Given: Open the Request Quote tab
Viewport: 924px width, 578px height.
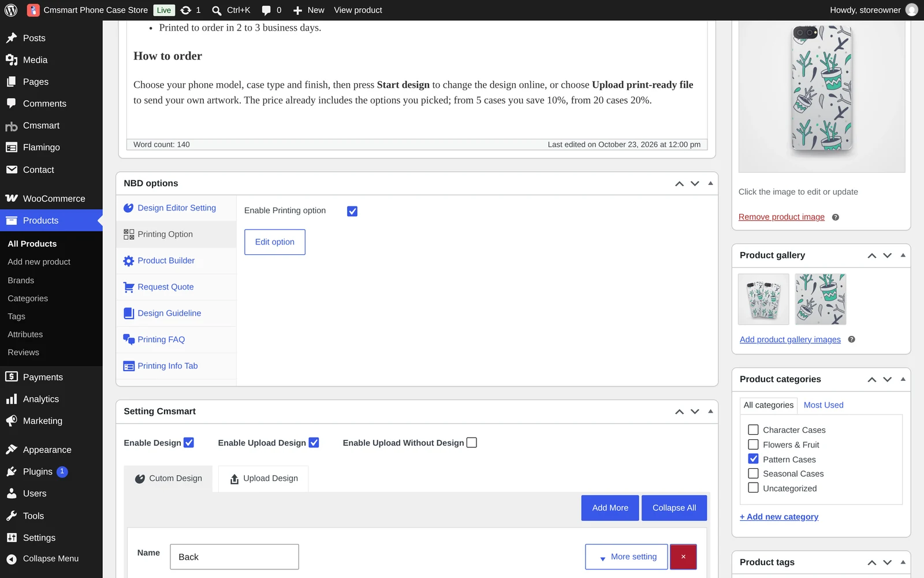Looking at the screenshot, I should pos(176,287).
